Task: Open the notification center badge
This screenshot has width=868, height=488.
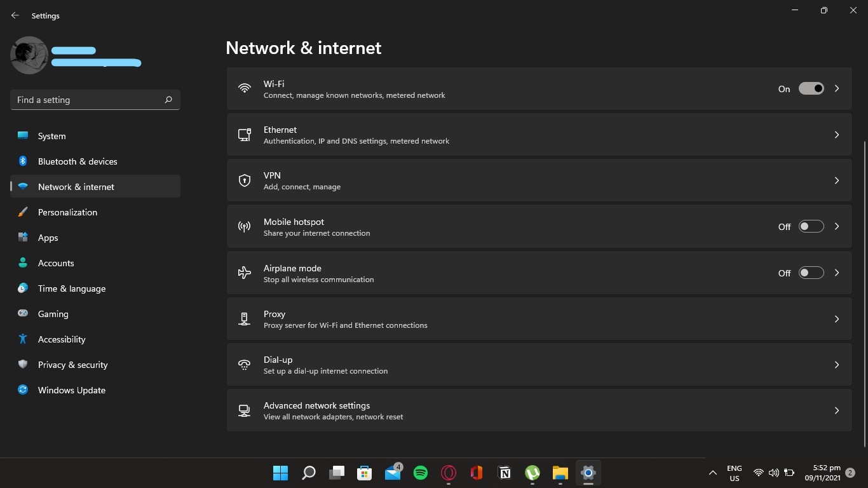Action: point(850,473)
